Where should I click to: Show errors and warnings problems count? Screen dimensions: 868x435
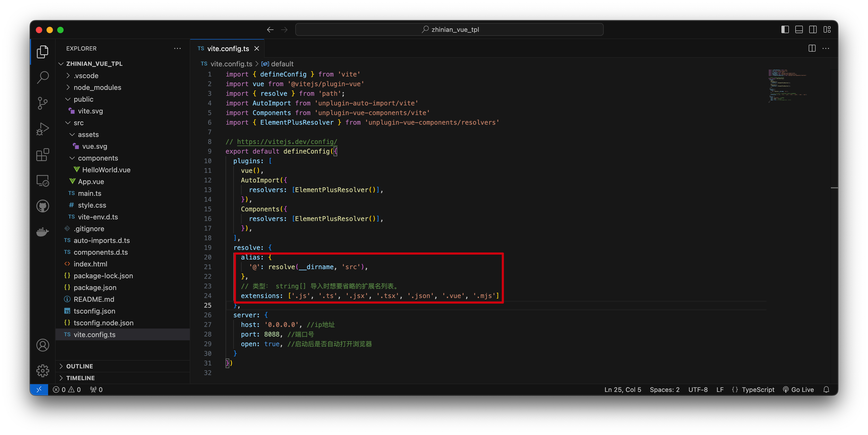67,390
